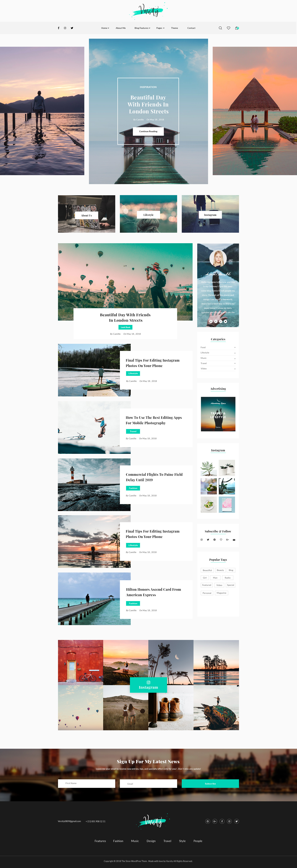This screenshot has height=868, width=297.
Task: Click the Facebook icon in top bar
Action: (59, 28)
